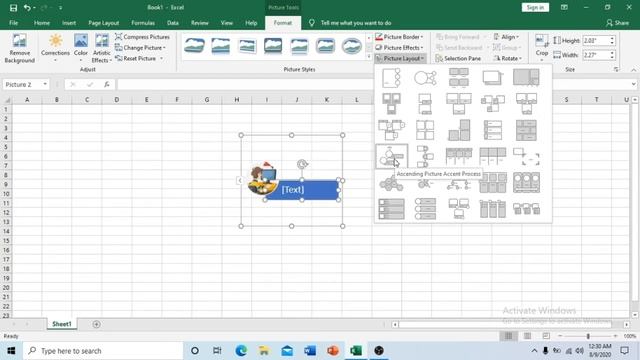Viewport: 640px width, 360px height.
Task: Switch to Page Layout view in the status bar
Action: click(527, 336)
